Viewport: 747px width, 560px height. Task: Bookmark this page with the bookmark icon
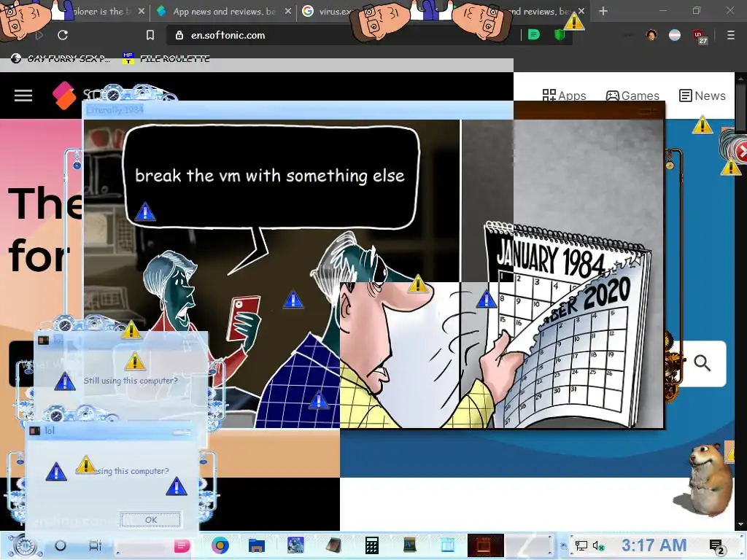pos(150,35)
